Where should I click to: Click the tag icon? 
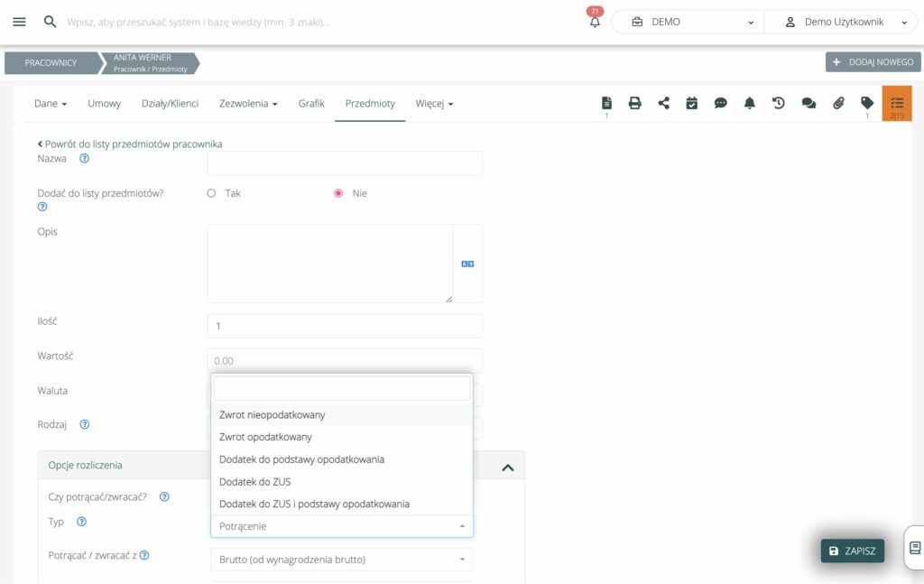(866, 103)
